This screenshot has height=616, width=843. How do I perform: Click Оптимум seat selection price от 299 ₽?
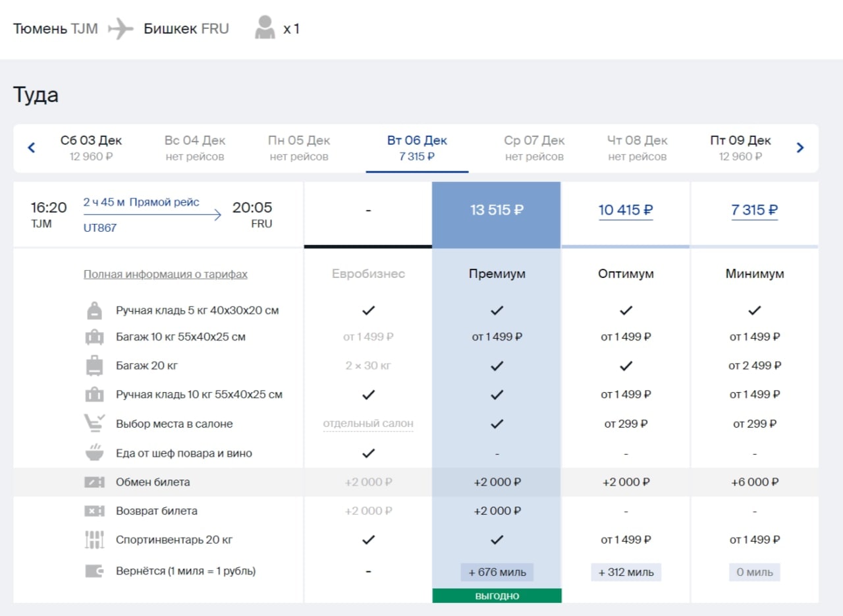point(626,424)
